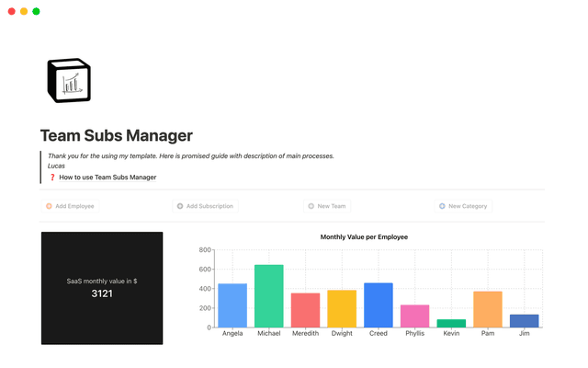Click the Team Subs Manager page title

point(117,136)
